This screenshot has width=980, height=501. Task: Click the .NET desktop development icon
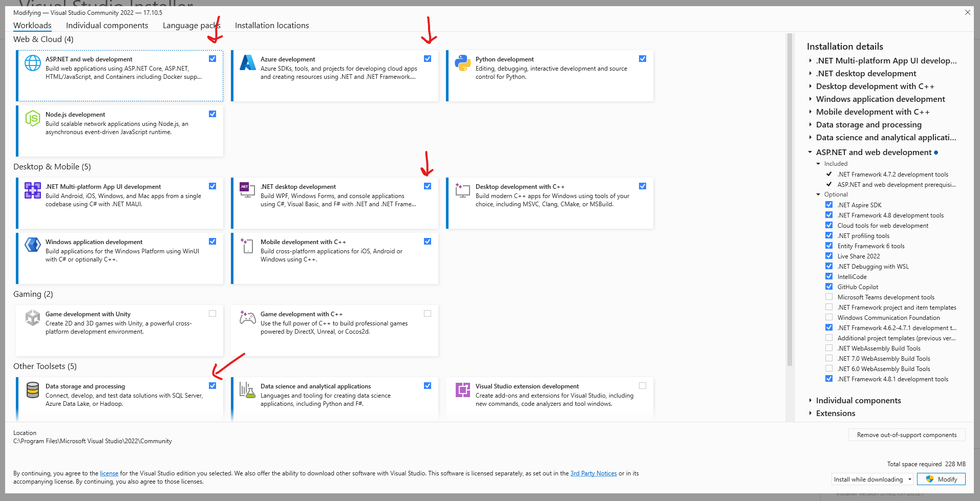click(x=248, y=190)
